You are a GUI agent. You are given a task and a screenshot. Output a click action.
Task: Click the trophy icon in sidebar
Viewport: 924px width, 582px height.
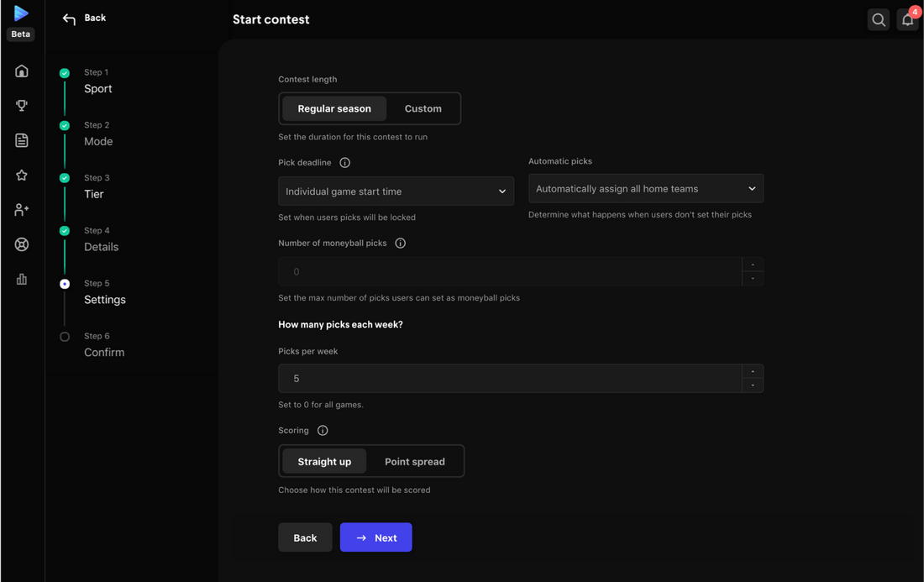[22, 106]
